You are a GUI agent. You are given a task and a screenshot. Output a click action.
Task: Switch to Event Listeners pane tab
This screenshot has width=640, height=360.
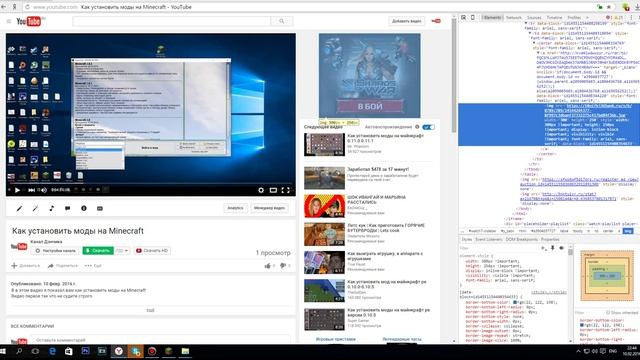pyautogui.click(x=489, y=239)
